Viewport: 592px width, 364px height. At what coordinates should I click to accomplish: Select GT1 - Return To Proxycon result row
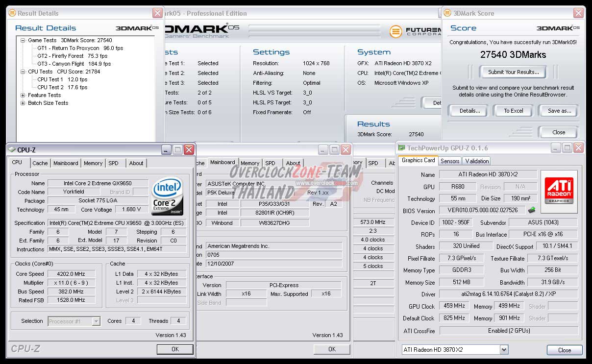80,48
